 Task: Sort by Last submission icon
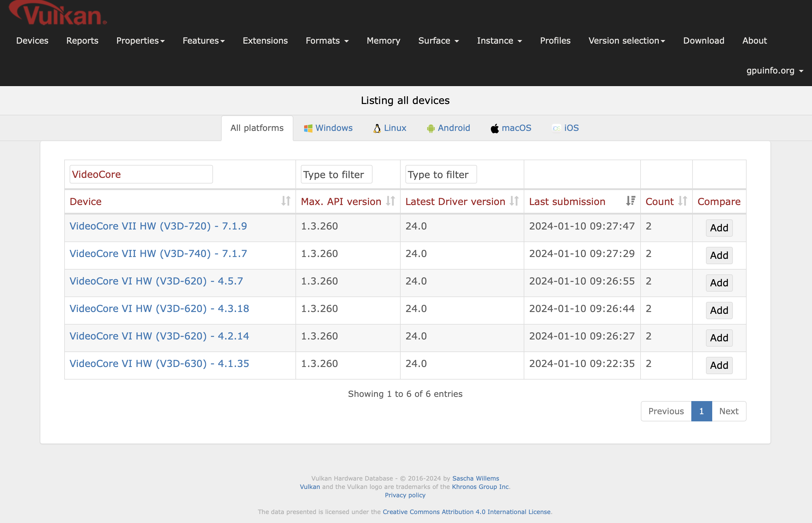630,201
